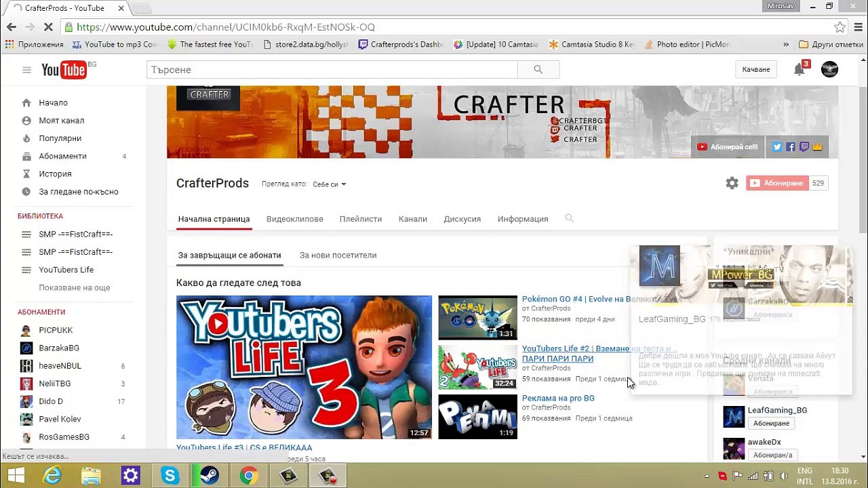
Task: Open channel settings gear icon
Action: tap(732, 183)
